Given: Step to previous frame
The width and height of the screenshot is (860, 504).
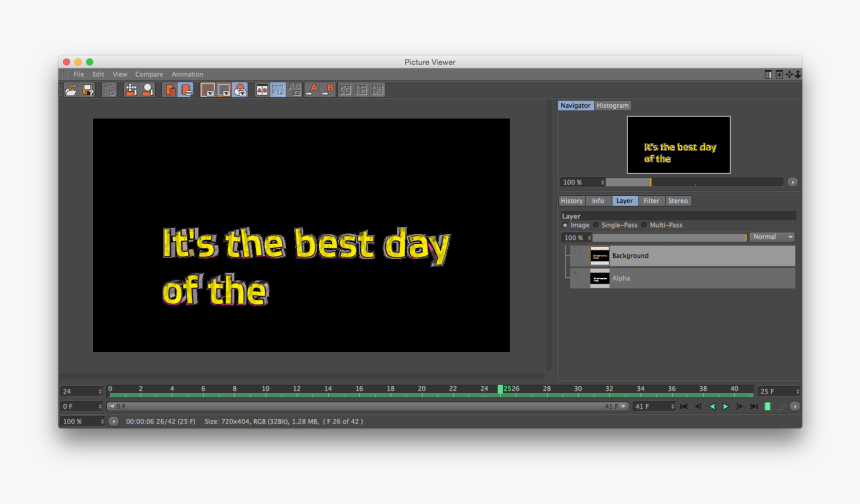Looking at the screenshot, I should click(x=698, y=406).
